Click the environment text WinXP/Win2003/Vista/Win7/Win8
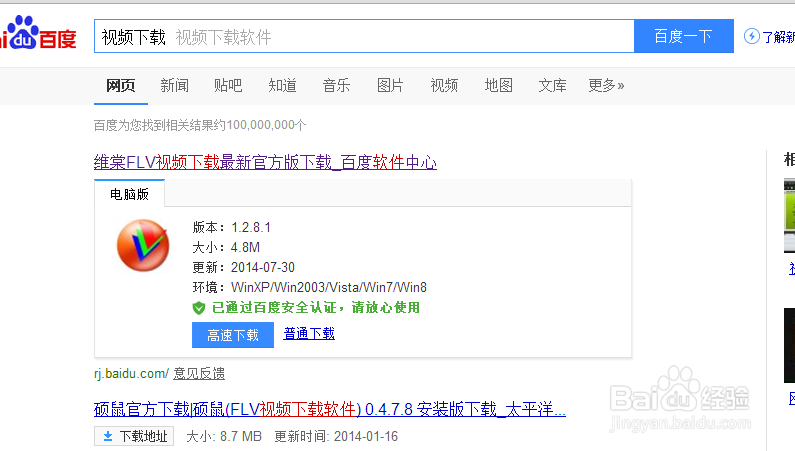This screenshot has height=451, width=795. [329, 287]
